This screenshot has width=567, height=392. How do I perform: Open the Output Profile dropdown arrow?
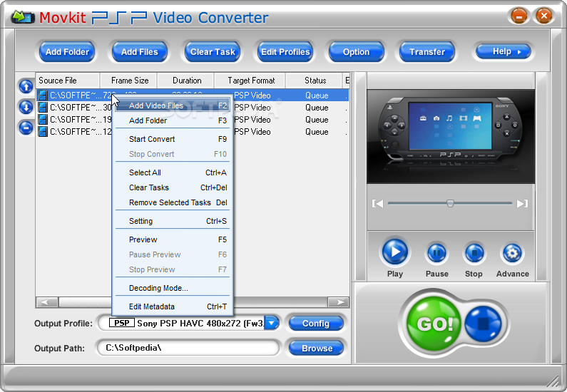click(272, 323)
